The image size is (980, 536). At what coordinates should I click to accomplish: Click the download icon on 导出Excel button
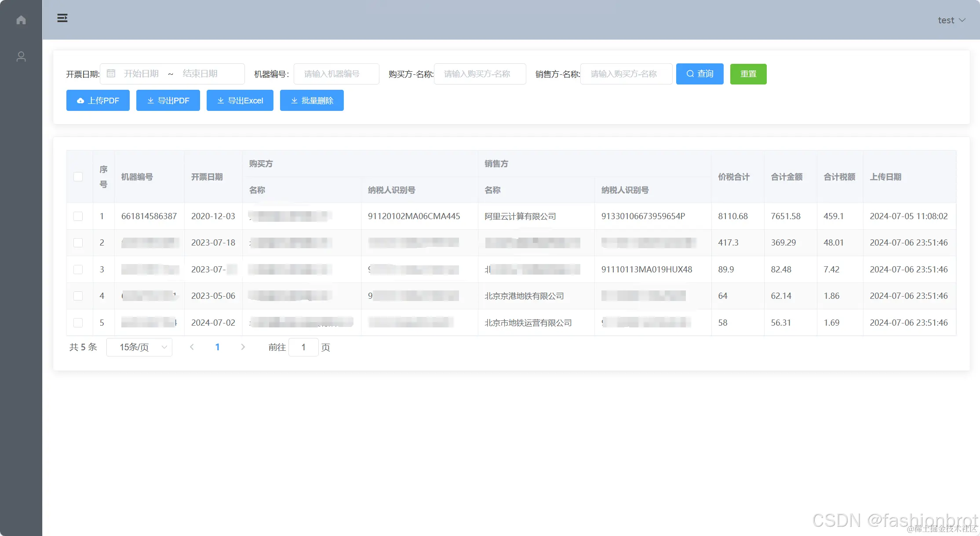click(221, 100)
